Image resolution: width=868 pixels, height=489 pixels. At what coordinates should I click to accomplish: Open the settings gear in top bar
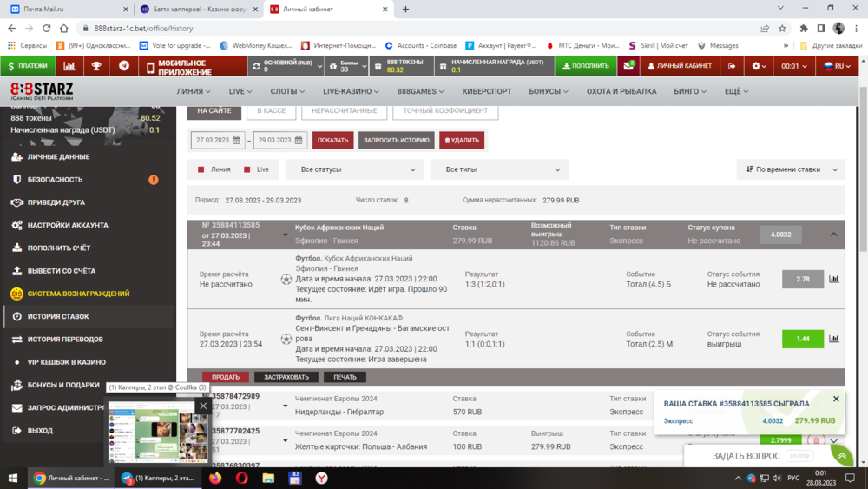click(x=759, y=66)
